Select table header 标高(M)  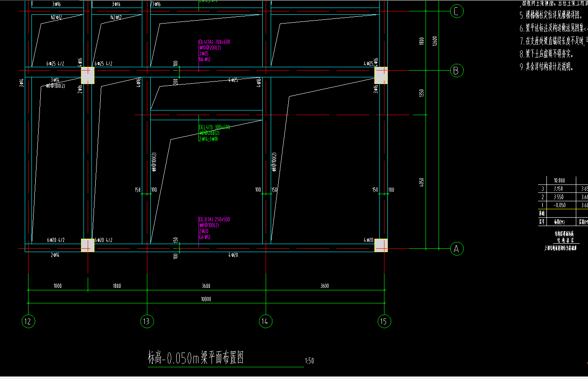pos(559,222)
